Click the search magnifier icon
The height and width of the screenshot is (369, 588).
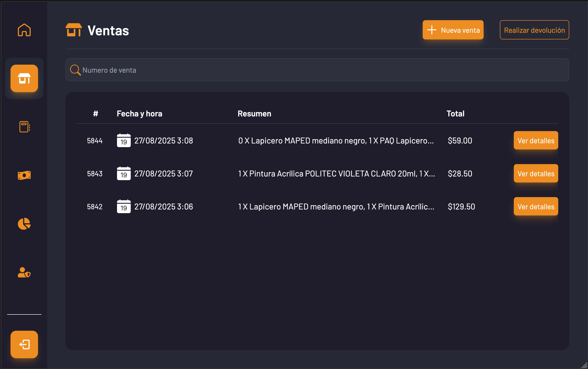point(75,70)
